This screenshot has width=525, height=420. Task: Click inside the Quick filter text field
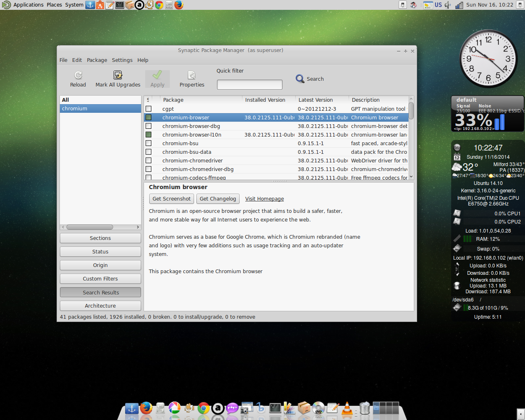249,84
